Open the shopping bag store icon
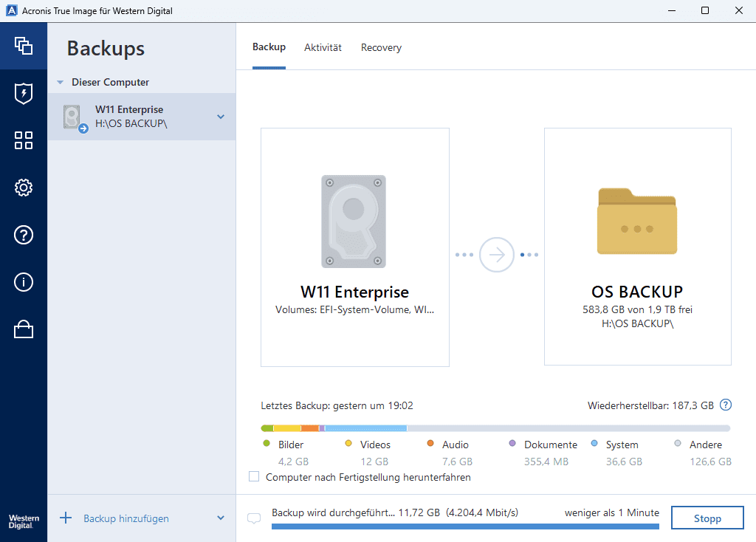The width and height of the screenshot is (756, 542). pos(24,329)
